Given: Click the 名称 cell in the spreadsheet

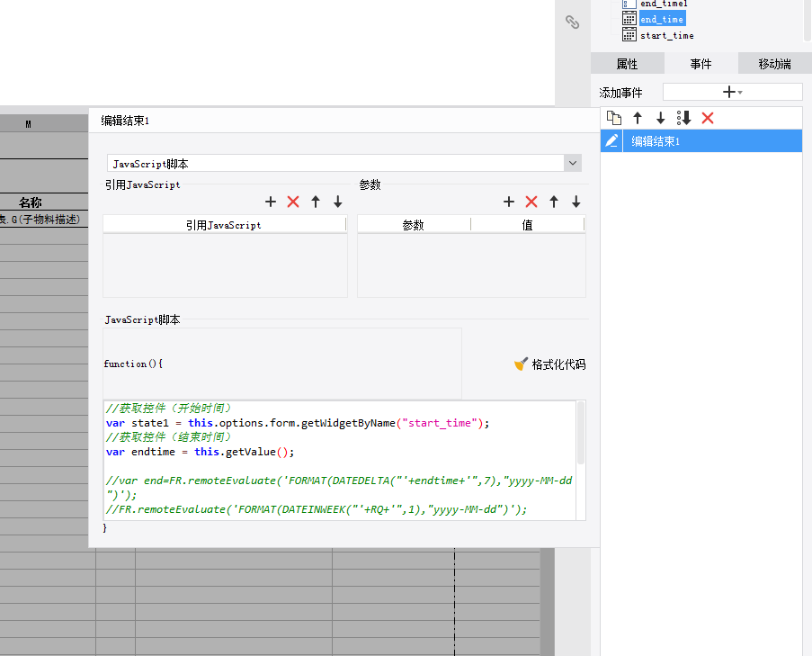Looking at the screenshot, I should pyautogui.click(x=30, y=202).
